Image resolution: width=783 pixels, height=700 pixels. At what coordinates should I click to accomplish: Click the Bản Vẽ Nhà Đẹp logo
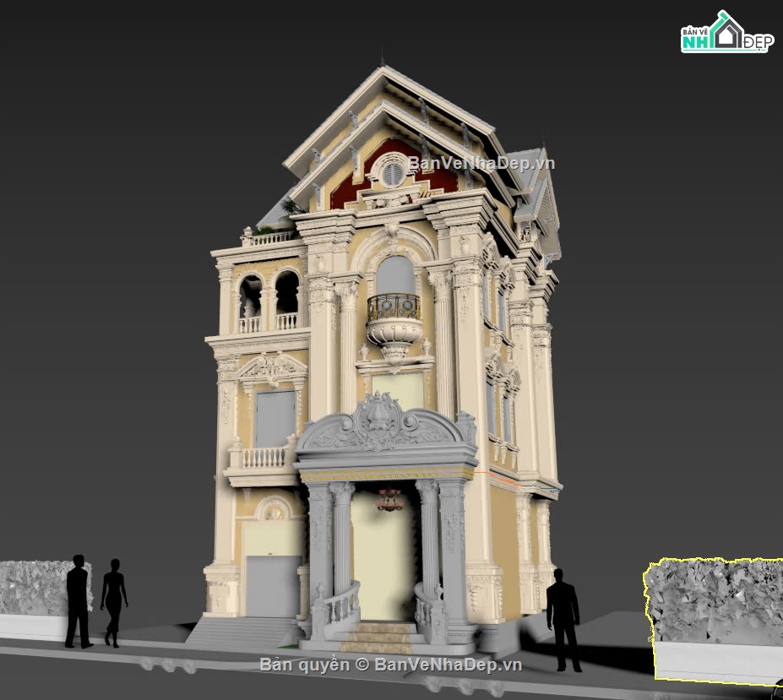pos(725,34)
